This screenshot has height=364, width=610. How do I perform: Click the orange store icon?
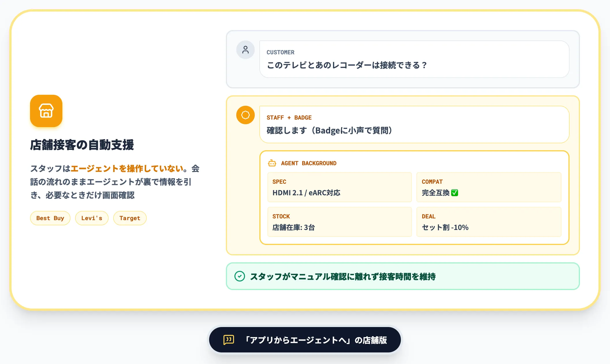coord(46,111)
